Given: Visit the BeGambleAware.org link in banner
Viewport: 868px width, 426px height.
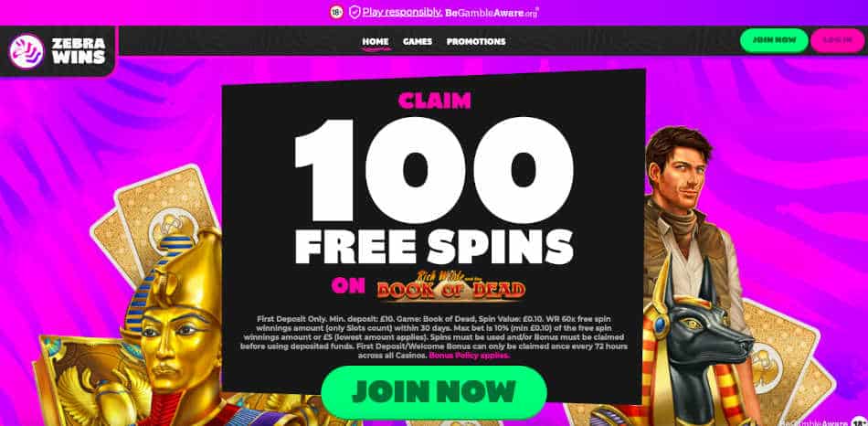Looking at the screenshot, I should (x=492, y=13).
